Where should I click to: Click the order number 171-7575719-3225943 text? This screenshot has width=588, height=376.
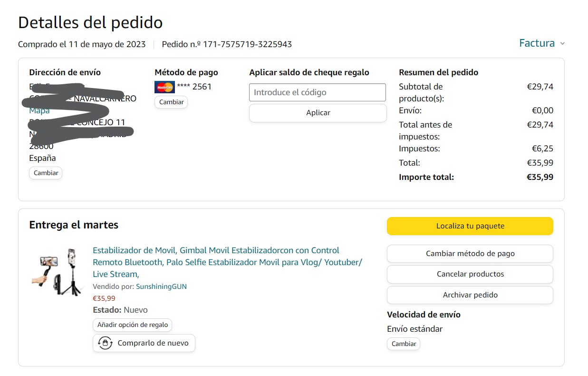pos(247,44)
